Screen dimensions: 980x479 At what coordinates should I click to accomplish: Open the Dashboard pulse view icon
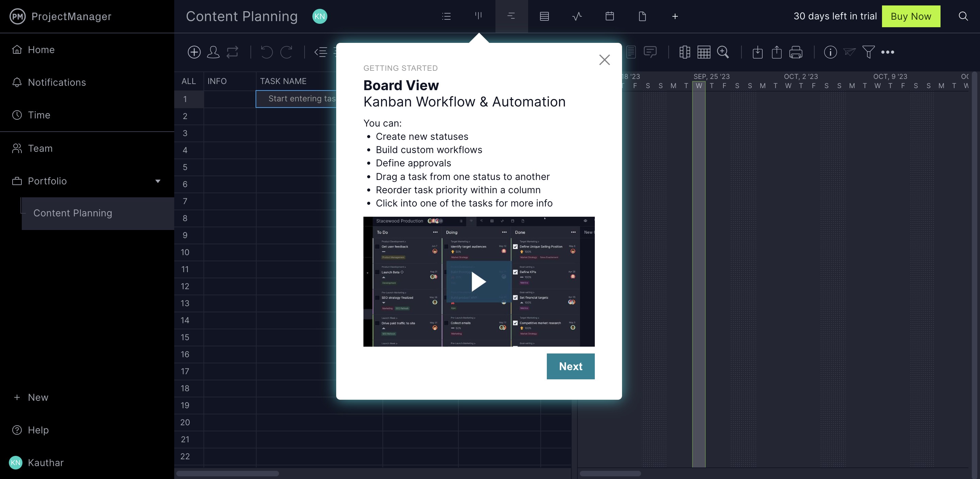[x=577, y=16]
